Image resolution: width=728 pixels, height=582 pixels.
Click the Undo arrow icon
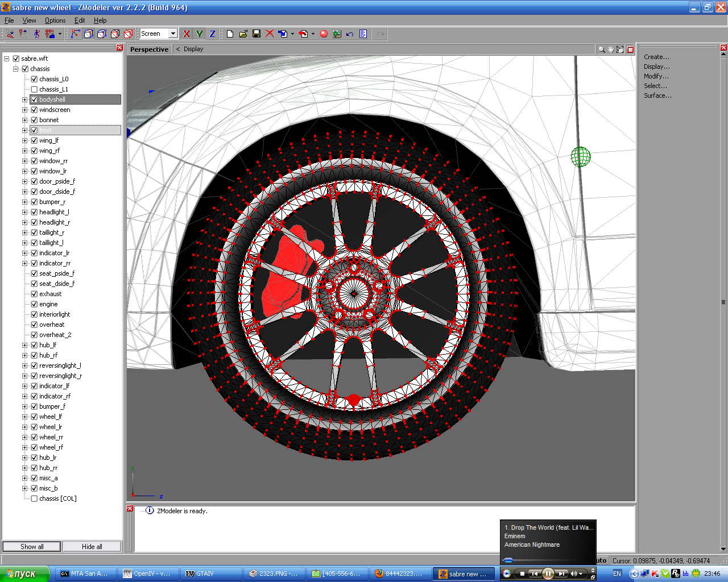point(350,34)
